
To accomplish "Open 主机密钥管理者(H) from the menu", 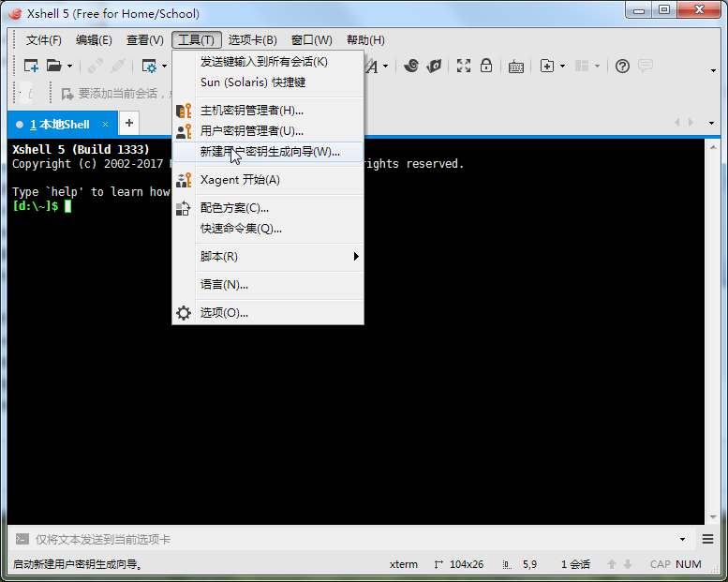I will [268, 111].
